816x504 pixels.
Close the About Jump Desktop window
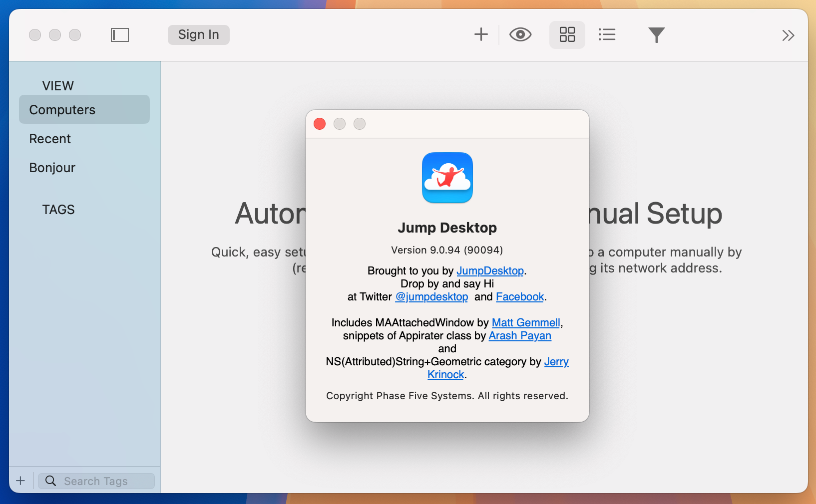[320, 124]
